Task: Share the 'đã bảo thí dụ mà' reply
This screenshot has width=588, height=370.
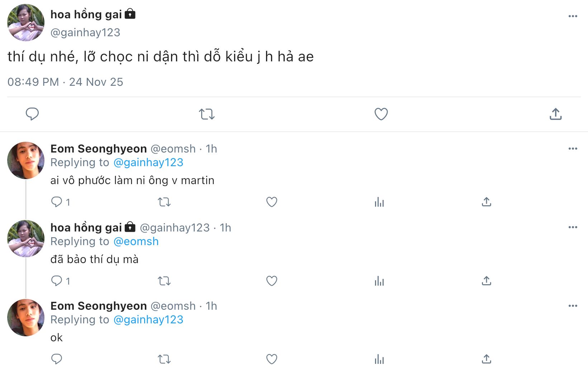Action: [486, 281]
